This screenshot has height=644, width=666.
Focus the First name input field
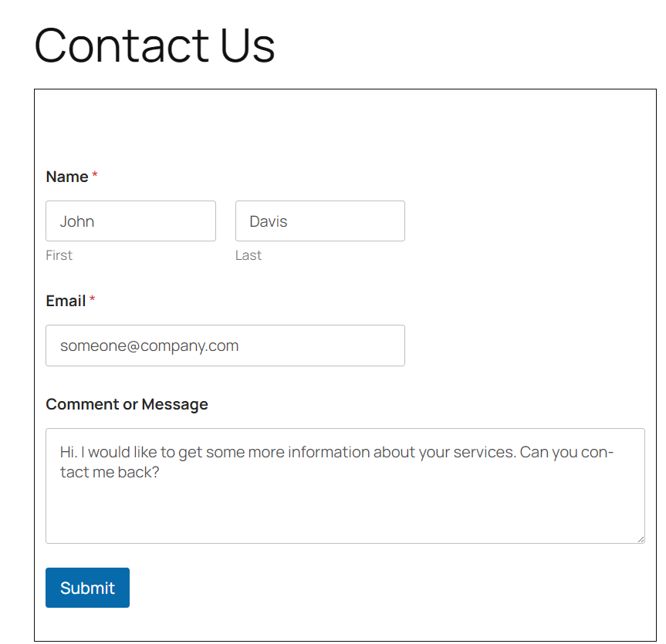click(130, 221)
